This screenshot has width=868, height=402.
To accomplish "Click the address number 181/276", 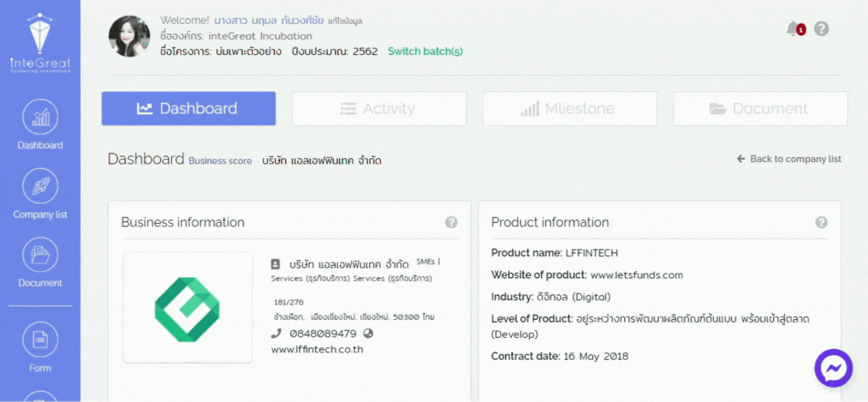I will coord(288,302).
